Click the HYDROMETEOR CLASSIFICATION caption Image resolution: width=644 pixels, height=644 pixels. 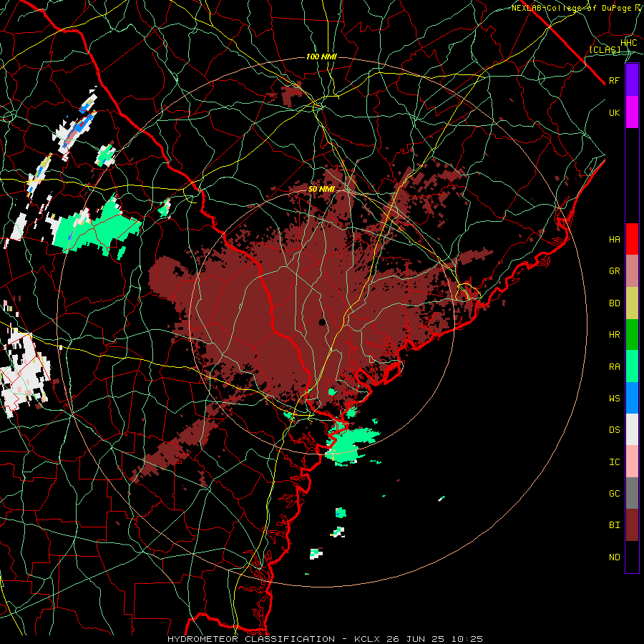click(x=251, y=639)
